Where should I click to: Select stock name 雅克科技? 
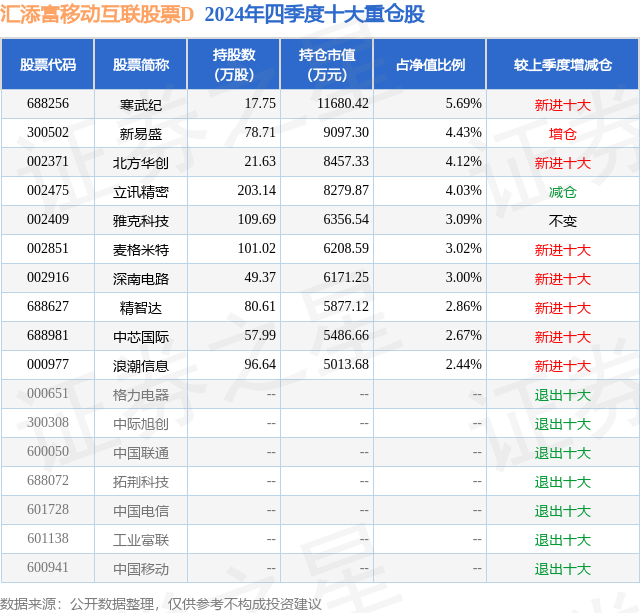pyautogui.click(x=141, y=221)
